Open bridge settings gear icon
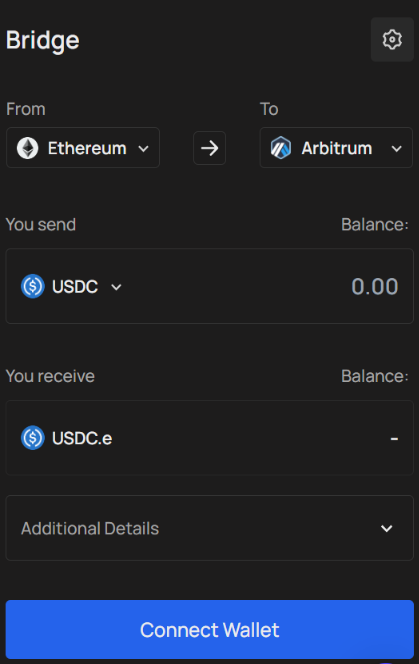This screenshot has width=419, height=664. point(392,39)
